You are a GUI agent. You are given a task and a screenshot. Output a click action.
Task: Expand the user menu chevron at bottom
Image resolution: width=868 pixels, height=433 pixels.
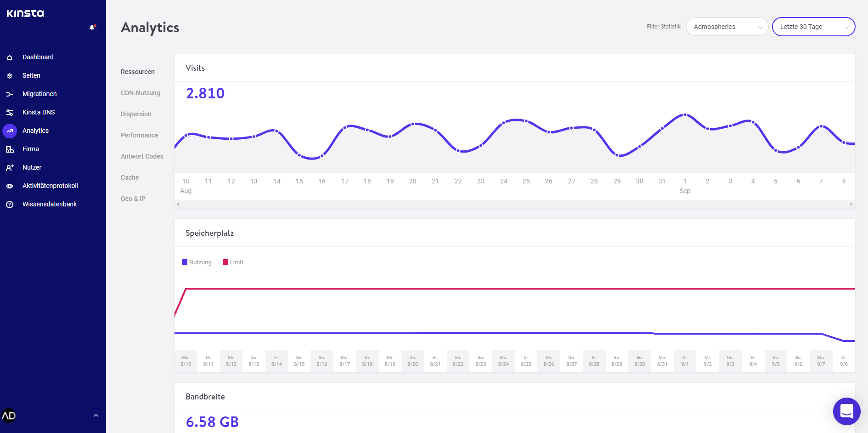pyautogui.click(x=96, y=416)
